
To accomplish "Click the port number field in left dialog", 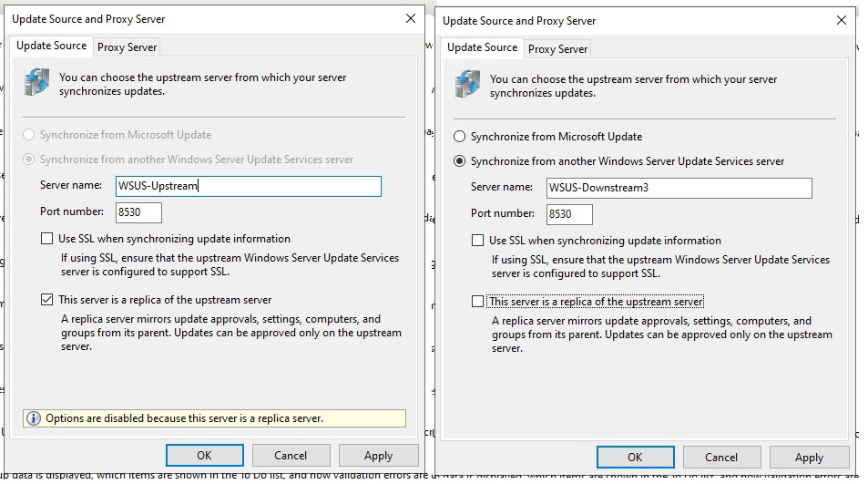I will (x=138, y=212).
